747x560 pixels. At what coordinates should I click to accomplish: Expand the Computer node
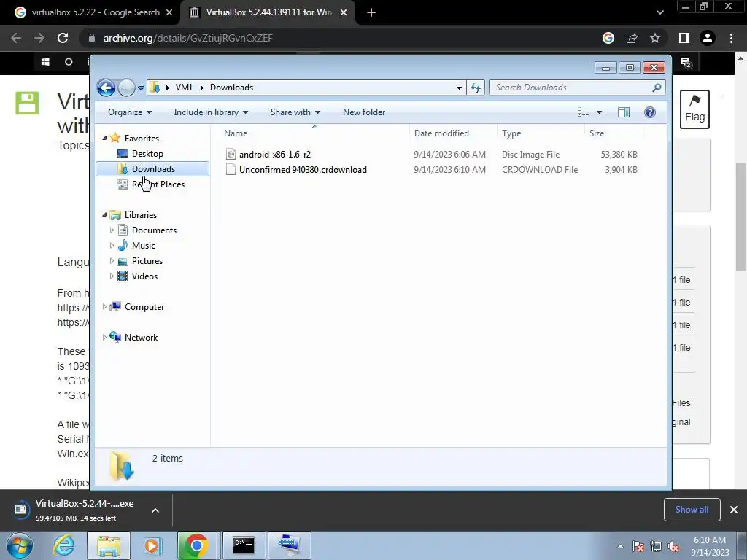105,307
